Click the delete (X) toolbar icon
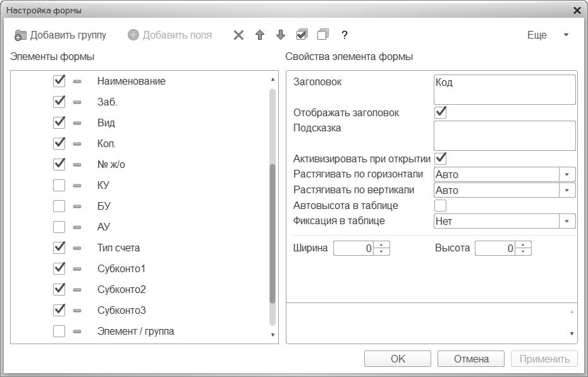Screen dimensions: 588x377 (x=238, y=35)
